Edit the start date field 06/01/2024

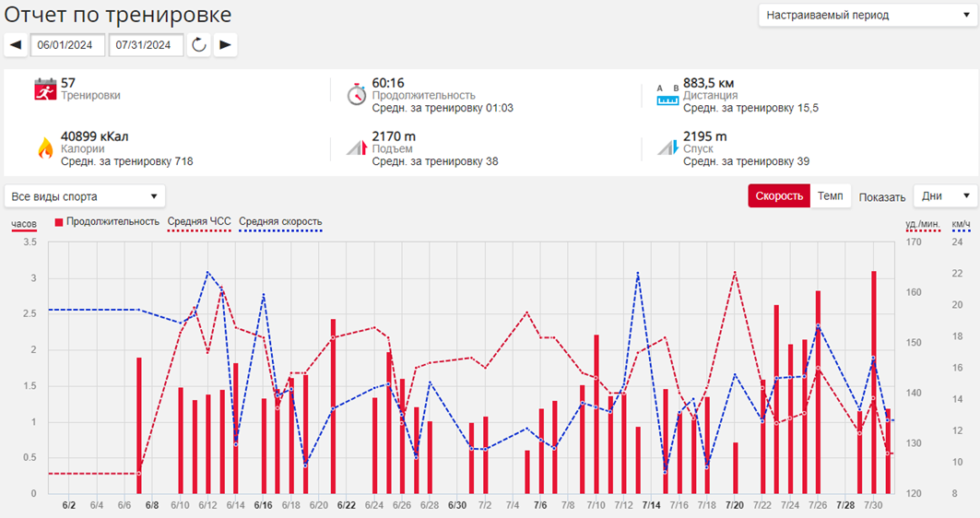(67, 45)
